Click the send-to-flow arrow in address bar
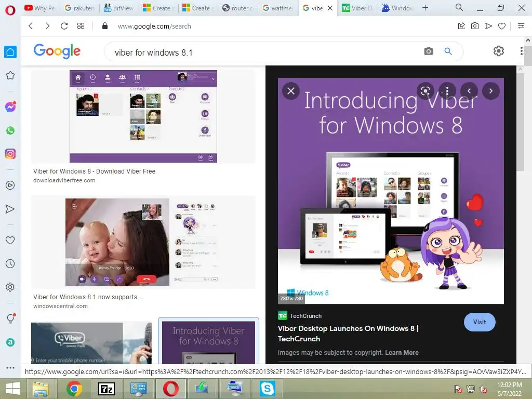 (x=488, y=26)
